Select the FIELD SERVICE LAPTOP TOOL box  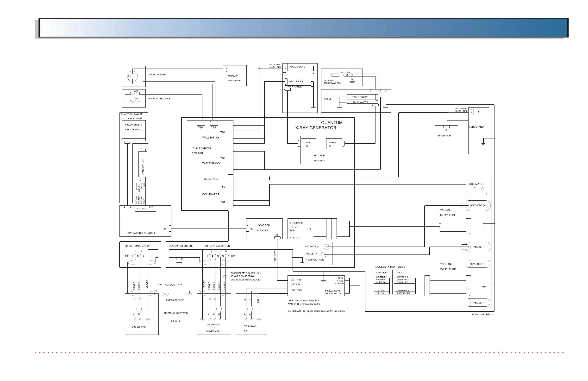(x=133, y=127)
